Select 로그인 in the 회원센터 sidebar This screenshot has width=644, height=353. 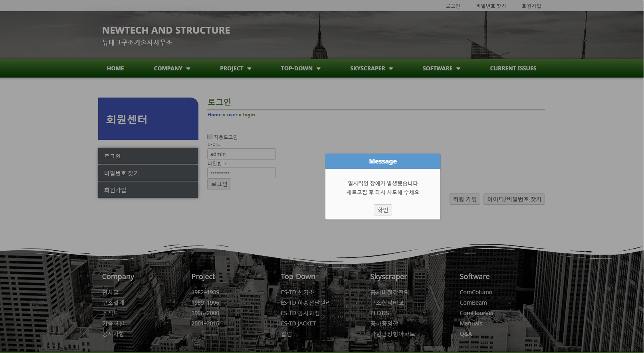(148, 156)
